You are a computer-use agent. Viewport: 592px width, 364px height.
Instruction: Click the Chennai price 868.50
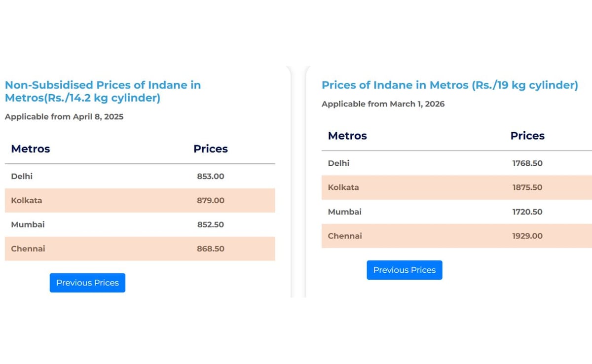click(211, 249)
